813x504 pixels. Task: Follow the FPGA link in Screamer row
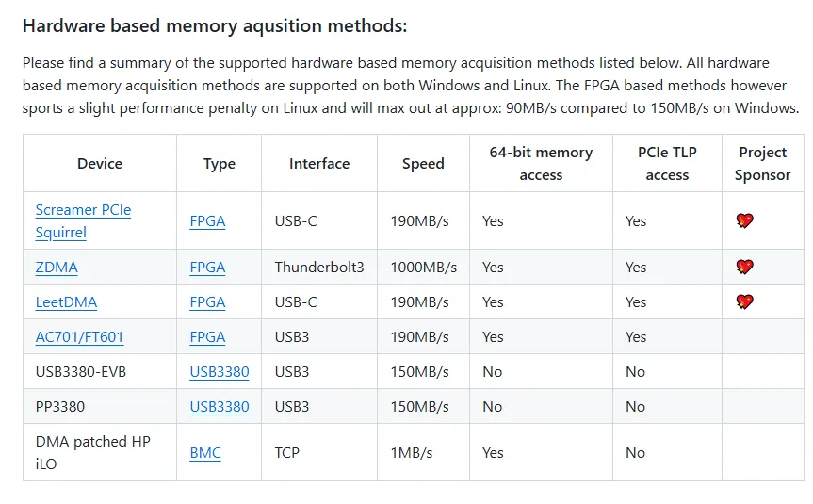point(207,220)
